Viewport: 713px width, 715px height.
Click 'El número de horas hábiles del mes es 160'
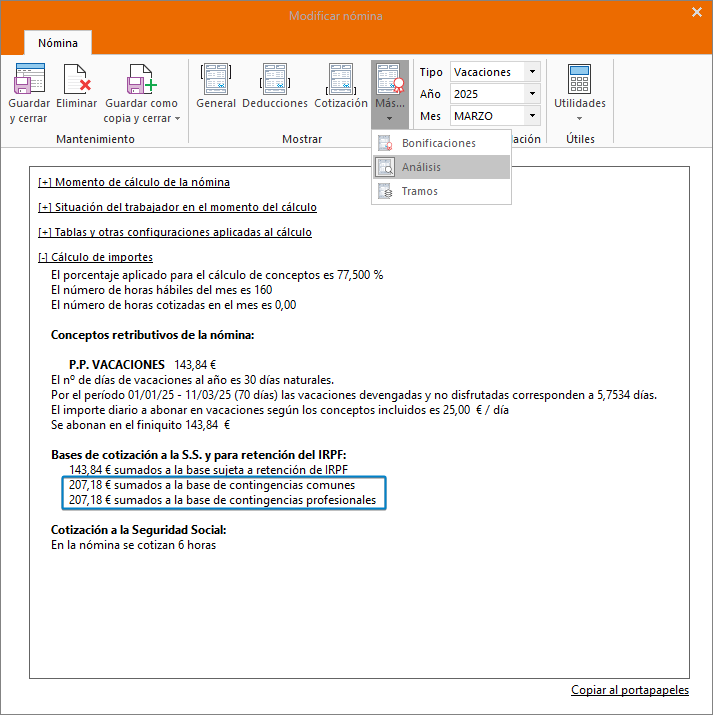pos(161,290)
